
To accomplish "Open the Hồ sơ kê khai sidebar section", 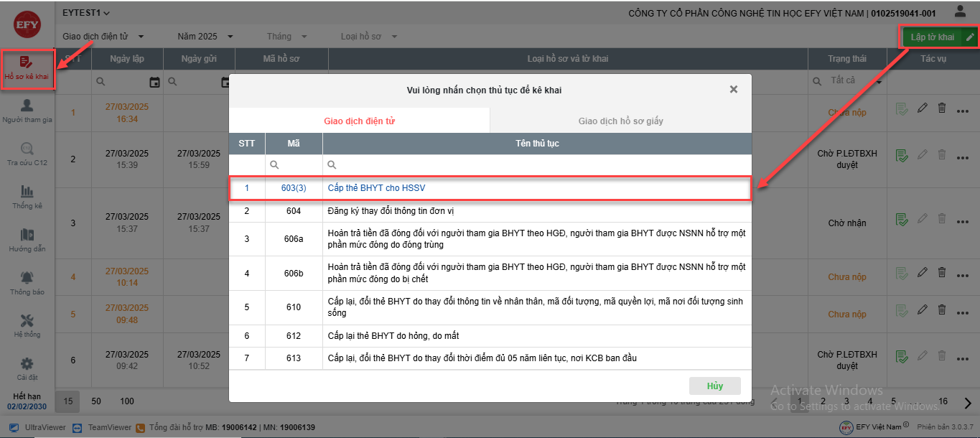I will [x=27, y=69].
